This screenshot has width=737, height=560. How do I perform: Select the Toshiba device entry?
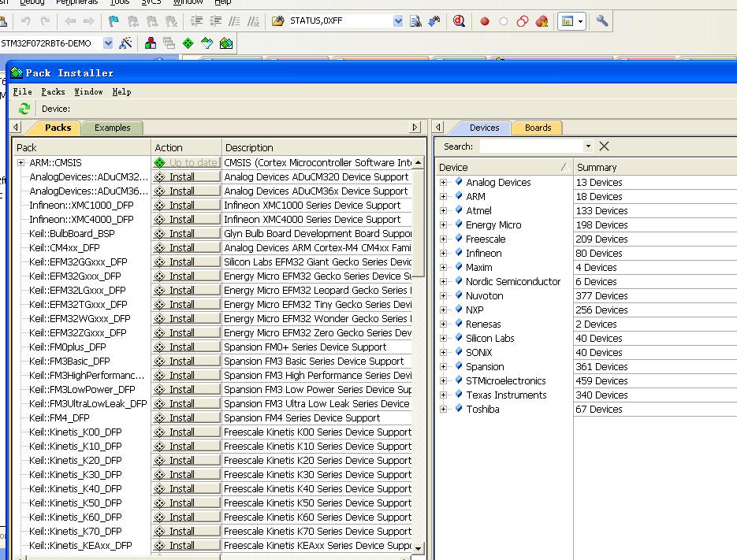tap(482, 410)
